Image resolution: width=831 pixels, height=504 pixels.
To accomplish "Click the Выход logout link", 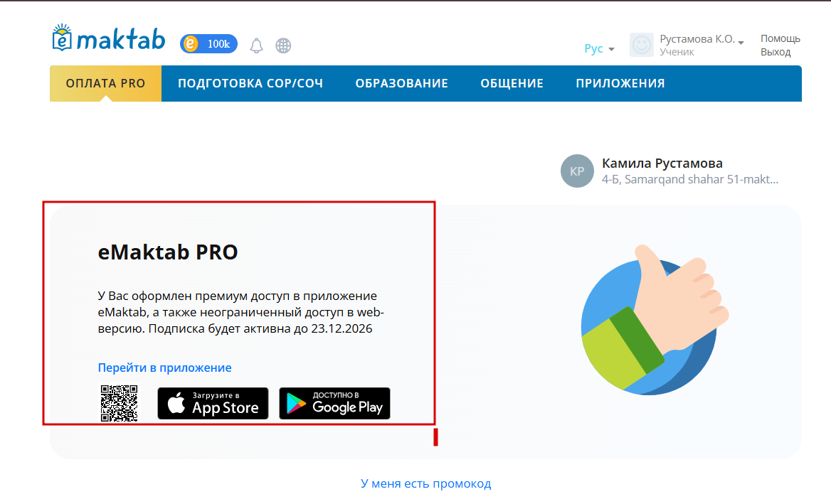I will tap(776, 52).
